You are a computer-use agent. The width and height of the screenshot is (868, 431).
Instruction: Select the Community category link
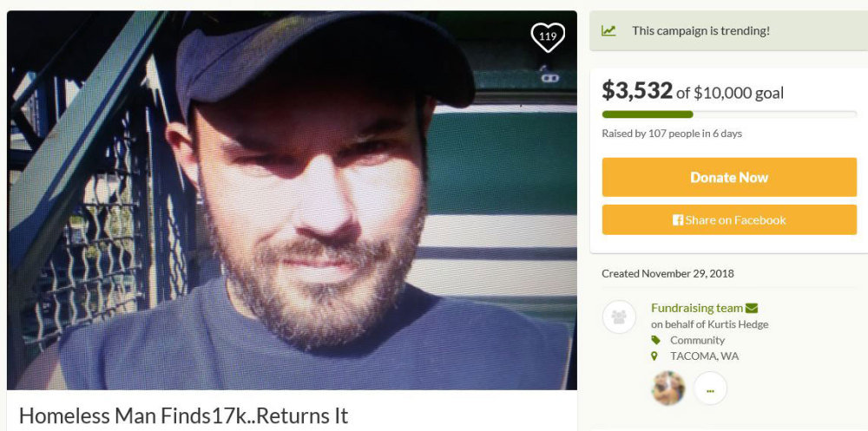pos(697,340)
